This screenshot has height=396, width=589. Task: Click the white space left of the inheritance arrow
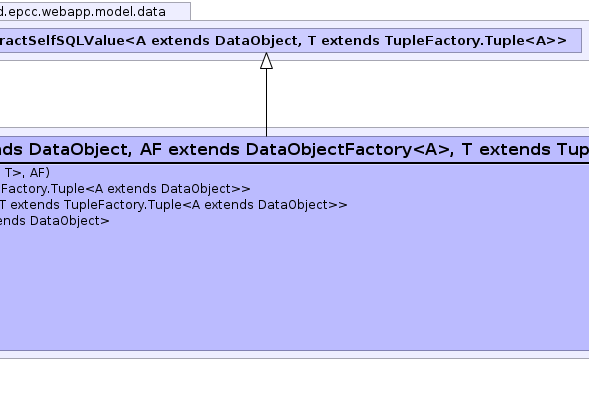pos(131,94)
